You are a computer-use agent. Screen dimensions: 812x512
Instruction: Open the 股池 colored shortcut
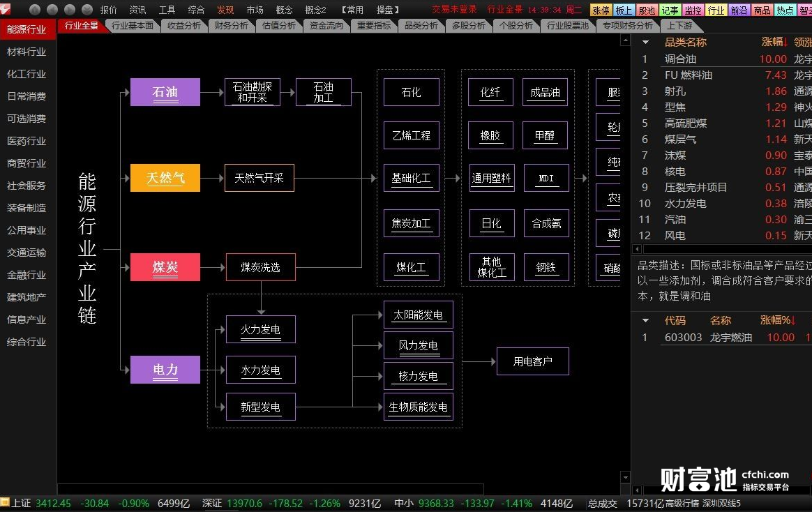647,10
